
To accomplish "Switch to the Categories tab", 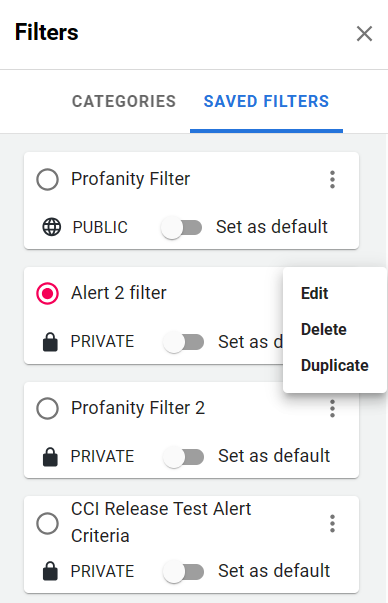I will pyautogui.click(x=124, y=102).
